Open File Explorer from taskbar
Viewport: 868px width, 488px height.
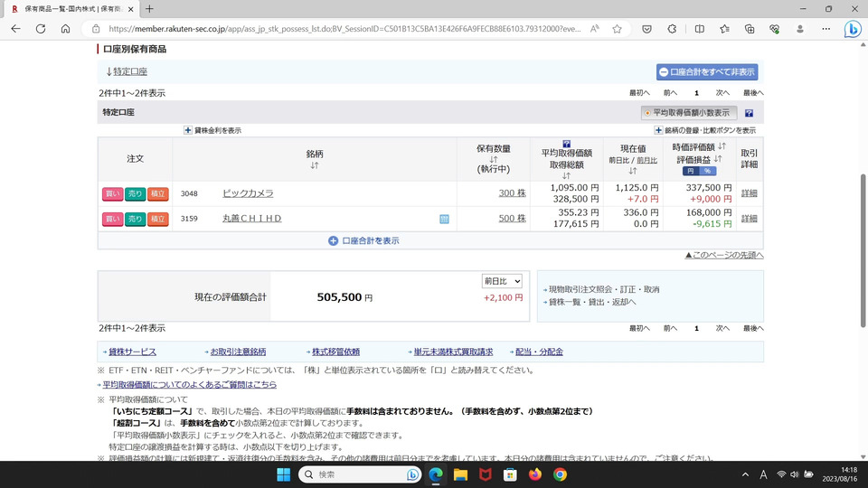[x=460, y=474]
